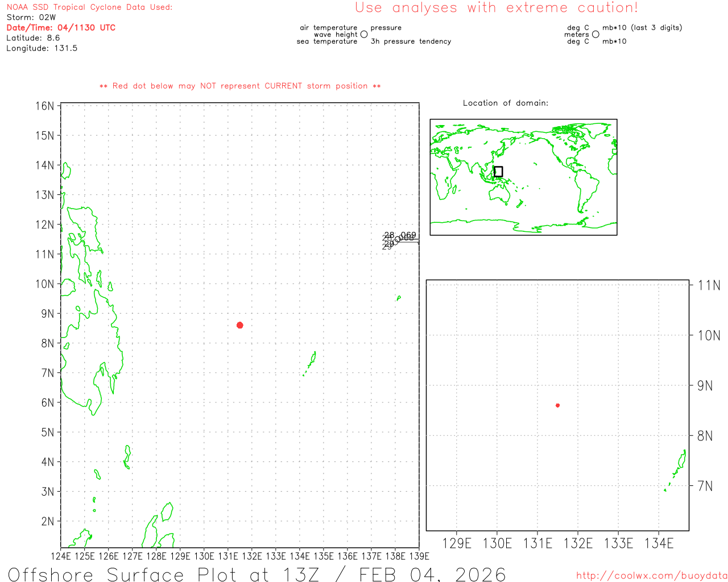Screen dimensions: 728x582
Task: Click the '132E' label on inset map axis
Action: (x=578, y=544)
